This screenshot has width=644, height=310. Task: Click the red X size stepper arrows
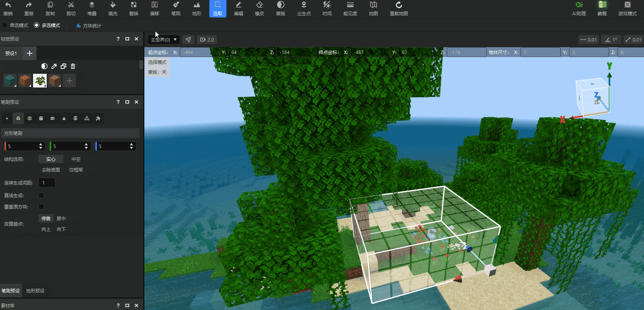(41, 146)
